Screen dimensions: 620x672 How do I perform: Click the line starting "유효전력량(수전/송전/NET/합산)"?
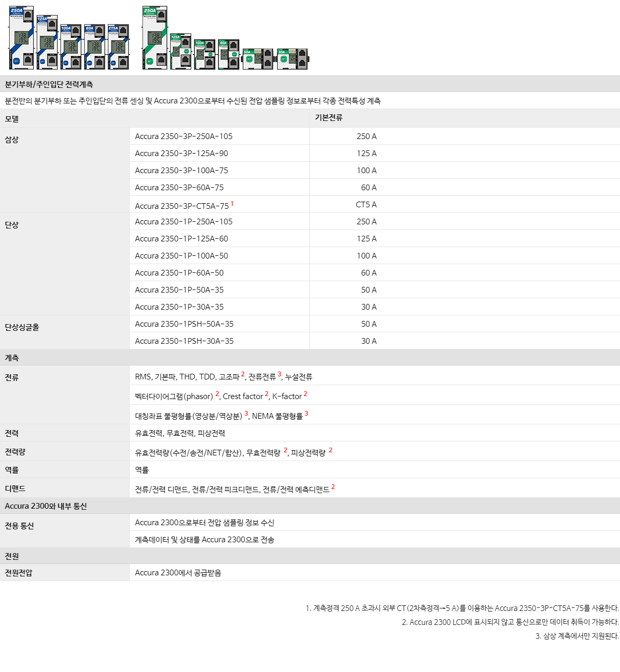tap(234, 452)
